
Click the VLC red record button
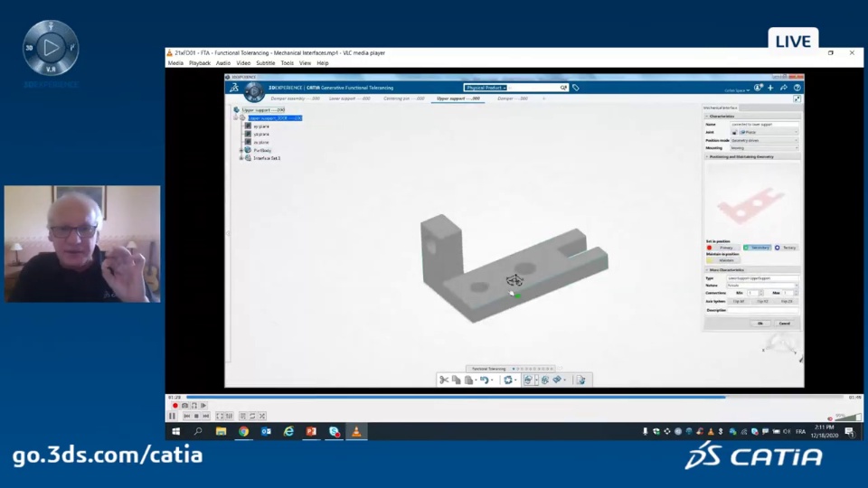point(175,406)
